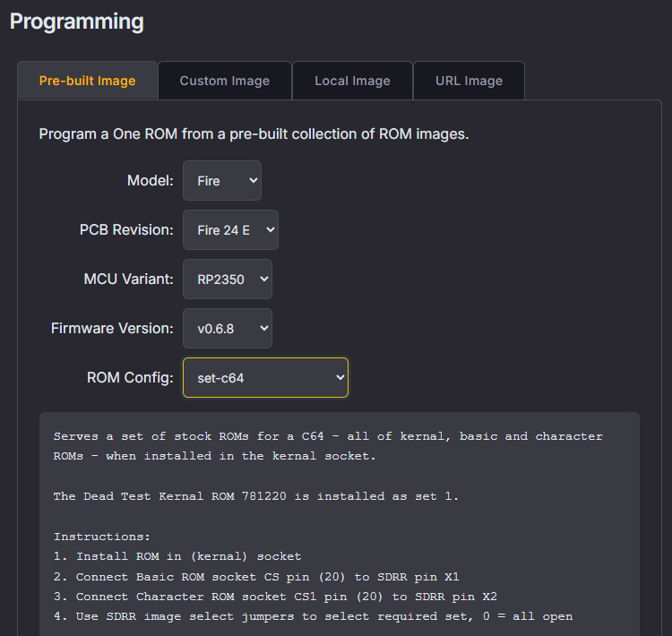Viewport: 672px width, 636px height.
Task: Open the ROM Config set-c64 dropdown
Action: coord(265,378)
